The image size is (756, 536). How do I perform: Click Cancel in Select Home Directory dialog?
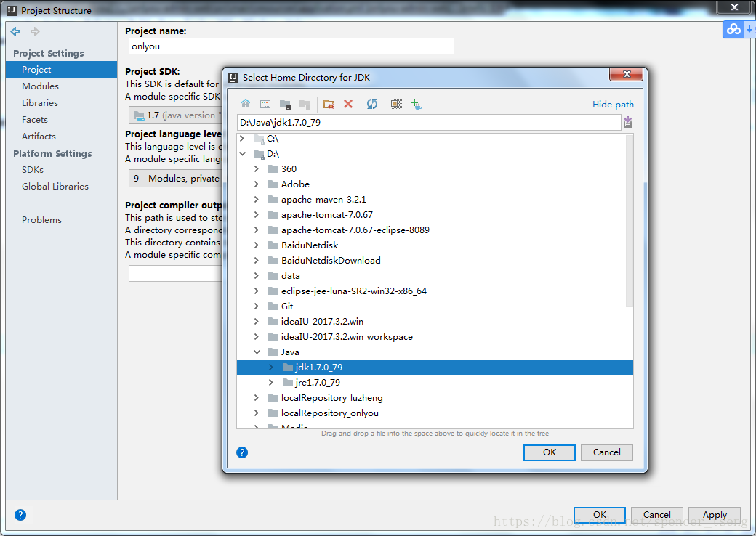coord(606,452)
